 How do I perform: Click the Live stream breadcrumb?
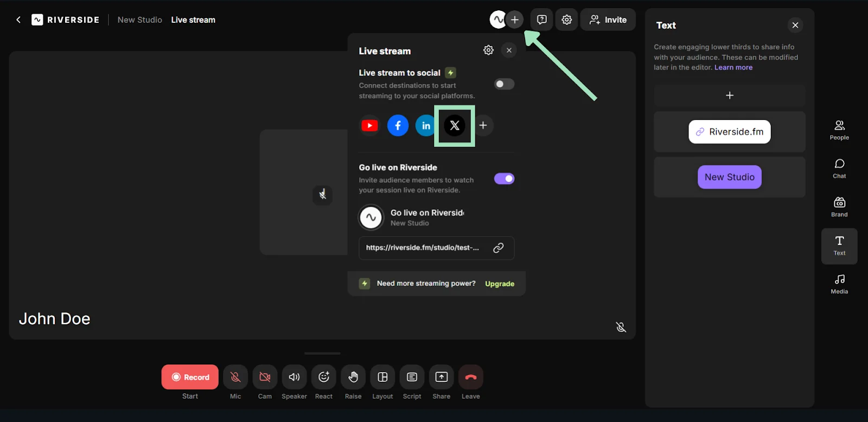click(193, 20)
